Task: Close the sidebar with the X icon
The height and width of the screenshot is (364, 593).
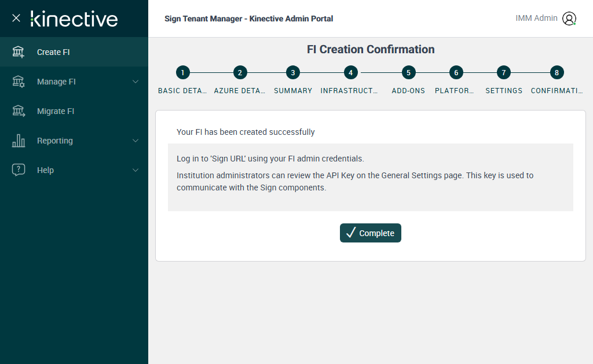Action: click(16, 18)
